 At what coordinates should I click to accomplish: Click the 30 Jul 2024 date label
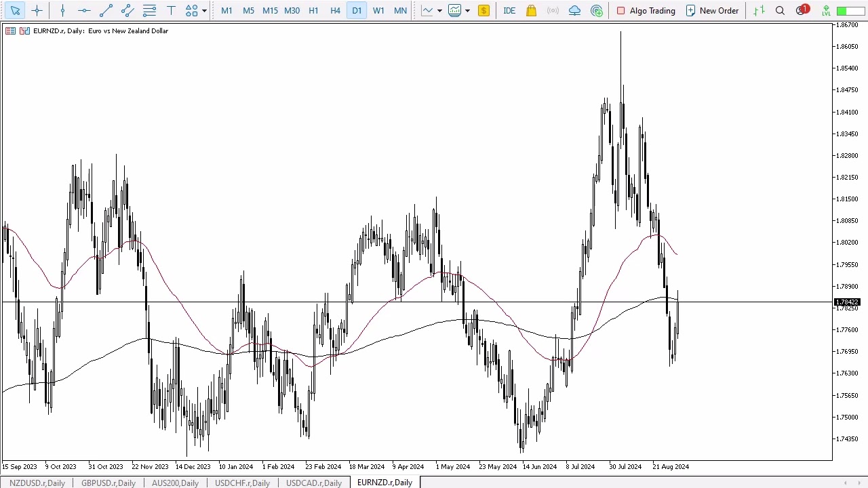[625, 466]
